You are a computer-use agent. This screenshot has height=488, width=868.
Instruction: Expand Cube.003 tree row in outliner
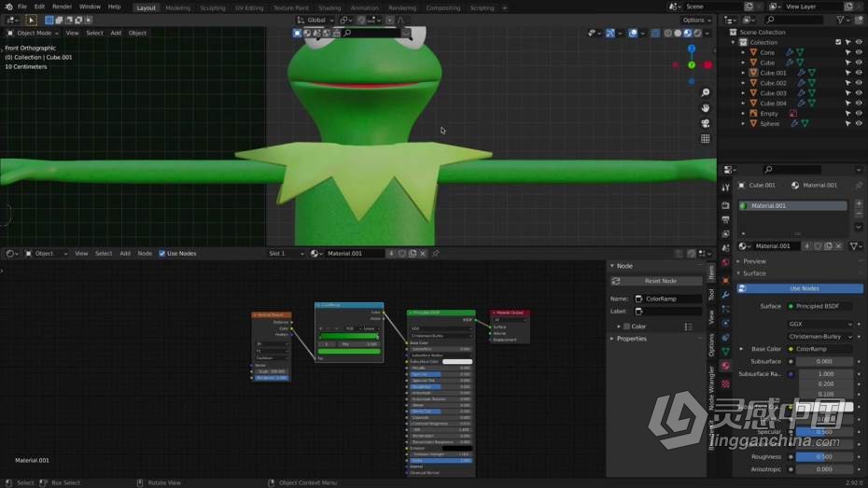coord(743,93)
